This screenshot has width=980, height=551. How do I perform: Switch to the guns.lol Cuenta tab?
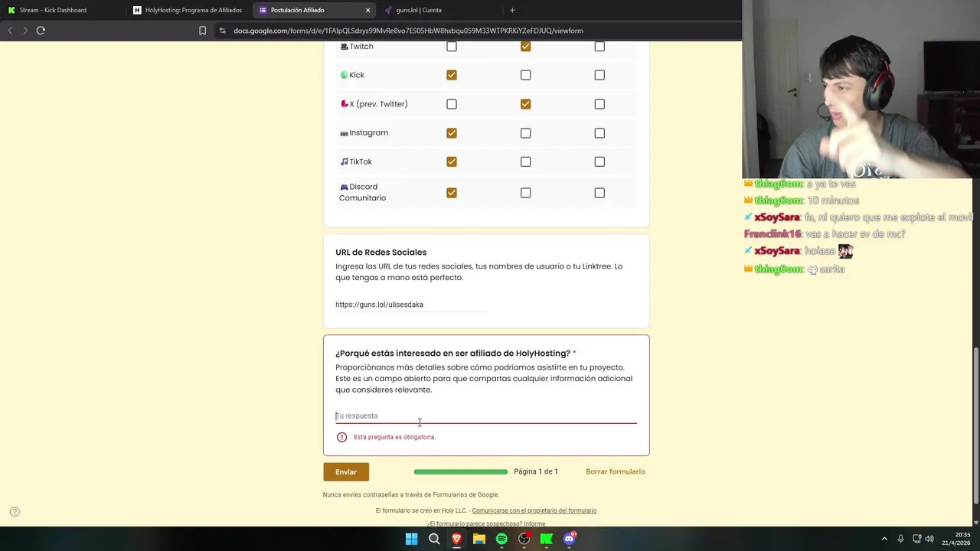[419, 10]
